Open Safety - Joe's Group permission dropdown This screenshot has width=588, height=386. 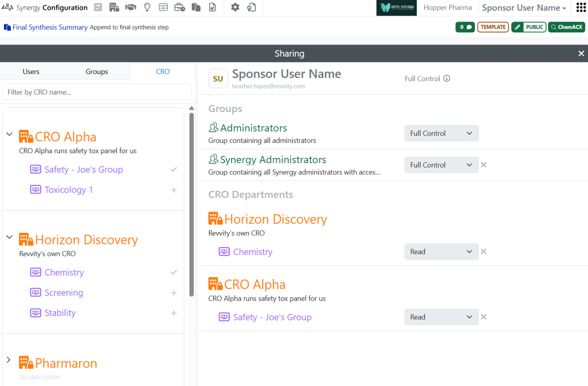pos(441,317)
